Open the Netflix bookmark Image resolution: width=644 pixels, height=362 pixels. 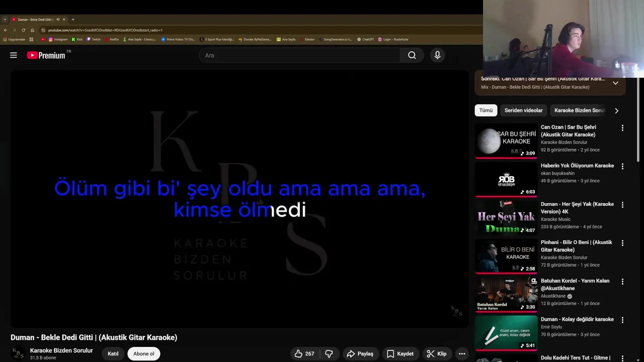click(112, 39)
